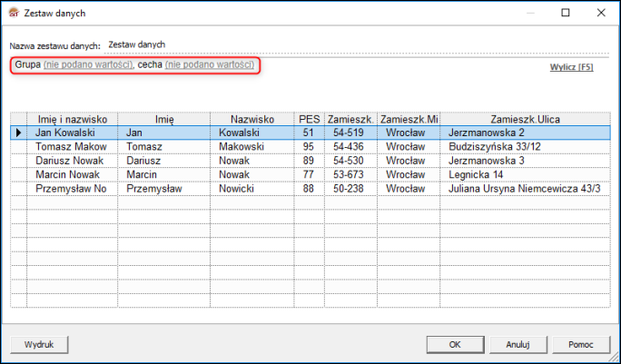Viewport: 621px width, 364px height.
Task: Click the Imię i nazwisko column header
Action: pyautogui.click(x=73, y=119)
